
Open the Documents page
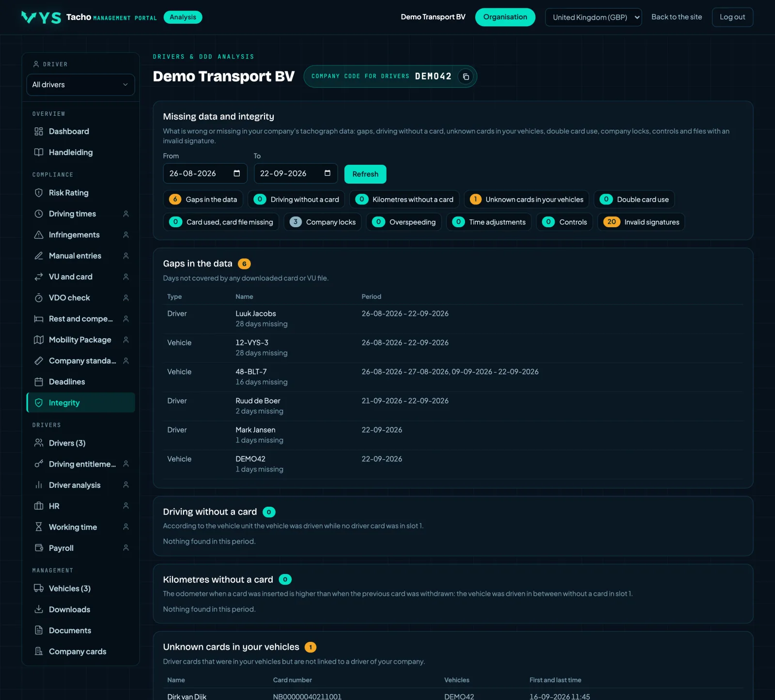[x=81, y=630]
